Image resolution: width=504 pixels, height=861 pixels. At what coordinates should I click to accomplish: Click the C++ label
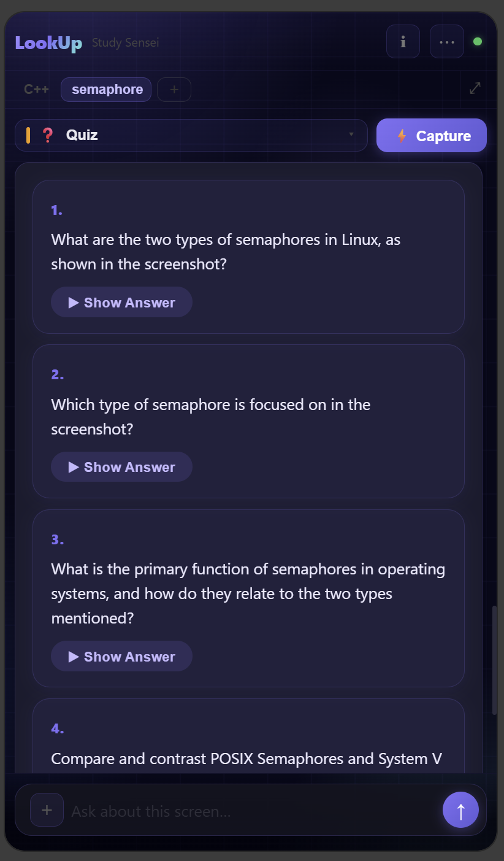click(x=37, y=89)
